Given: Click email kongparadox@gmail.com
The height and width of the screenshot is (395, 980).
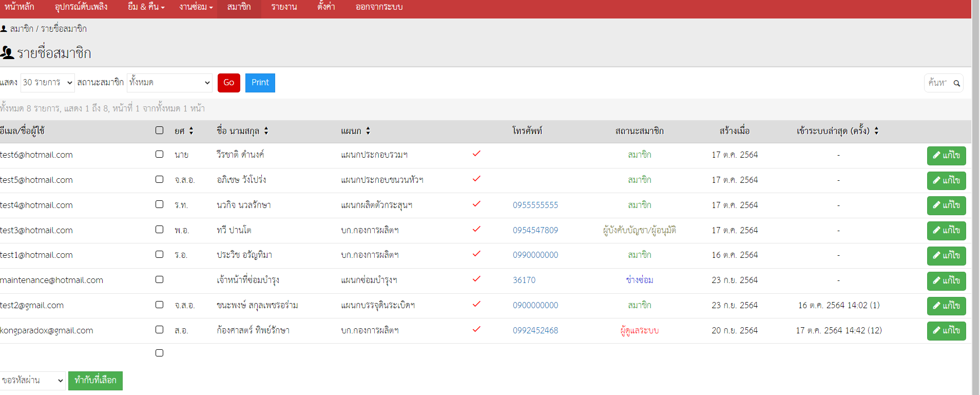Looking at the screenshot, I should (47, 330).
